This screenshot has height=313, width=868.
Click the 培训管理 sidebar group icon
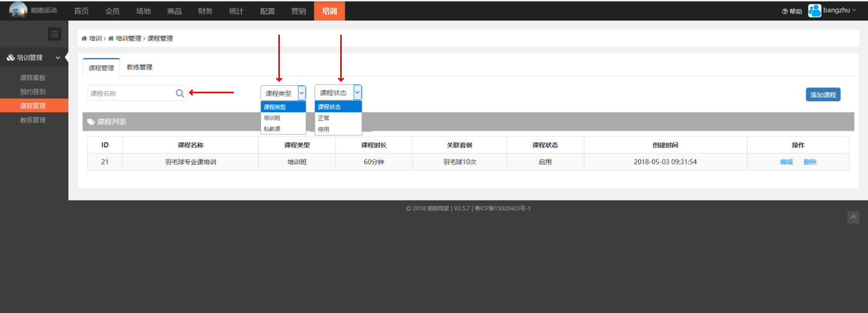10,58
